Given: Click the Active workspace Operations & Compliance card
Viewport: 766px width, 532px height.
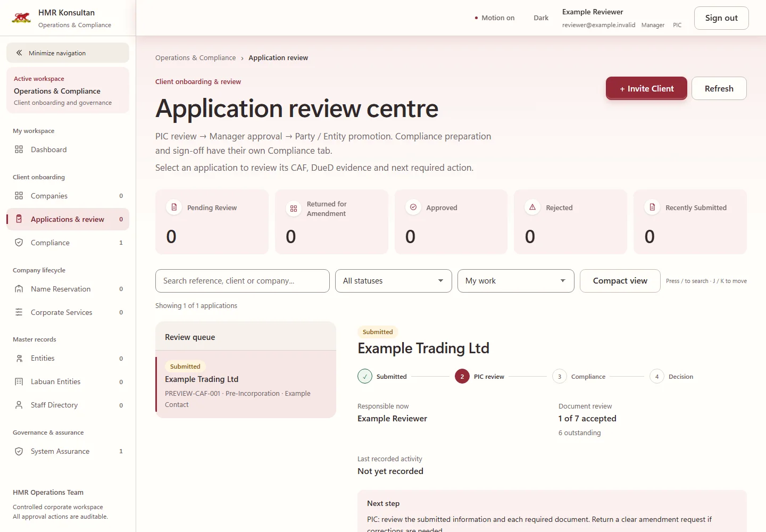Looking at the screenshot, I should [x=68, y=90].
